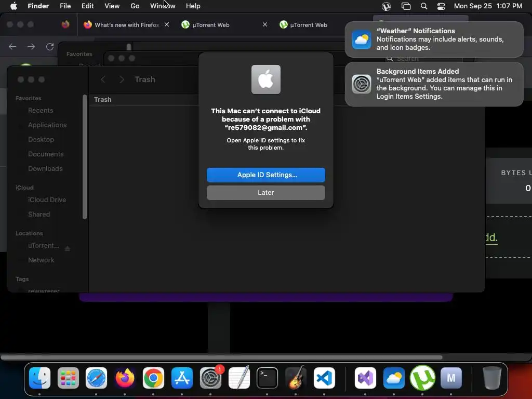Open Firefox from the Dock
The width and height of the screenshot is (532, 399).
pos(125,378)
